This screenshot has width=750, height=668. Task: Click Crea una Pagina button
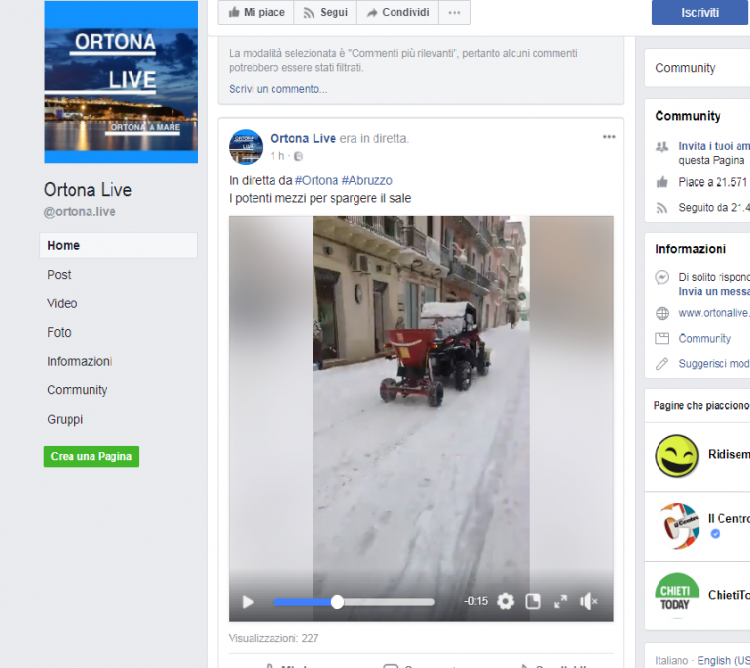[x=91, y=456]
